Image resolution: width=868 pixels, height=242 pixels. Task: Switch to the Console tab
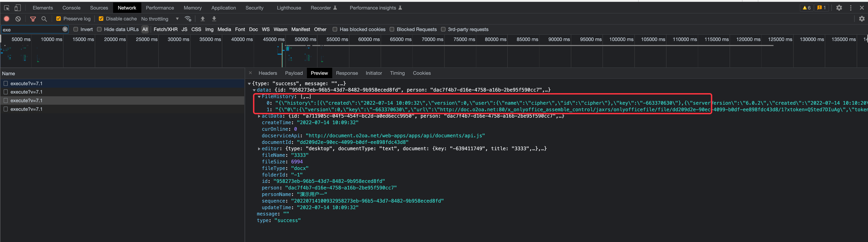click(71, 8)
